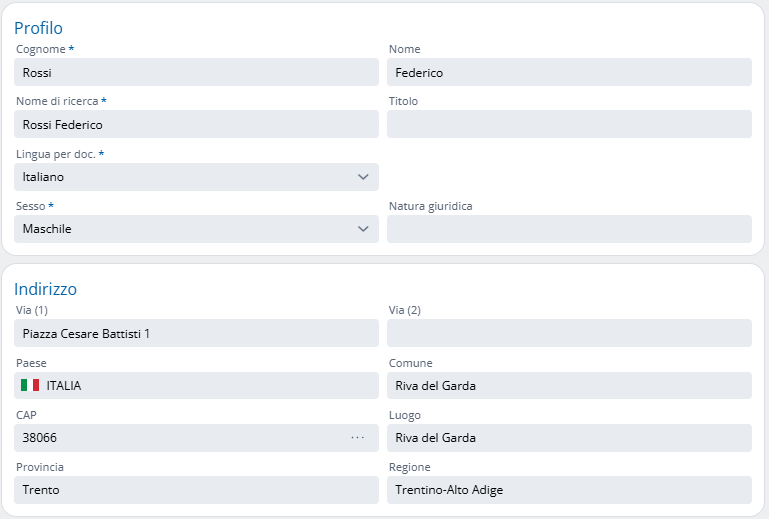Click the Profilo section heading

(x=38, y=28)
